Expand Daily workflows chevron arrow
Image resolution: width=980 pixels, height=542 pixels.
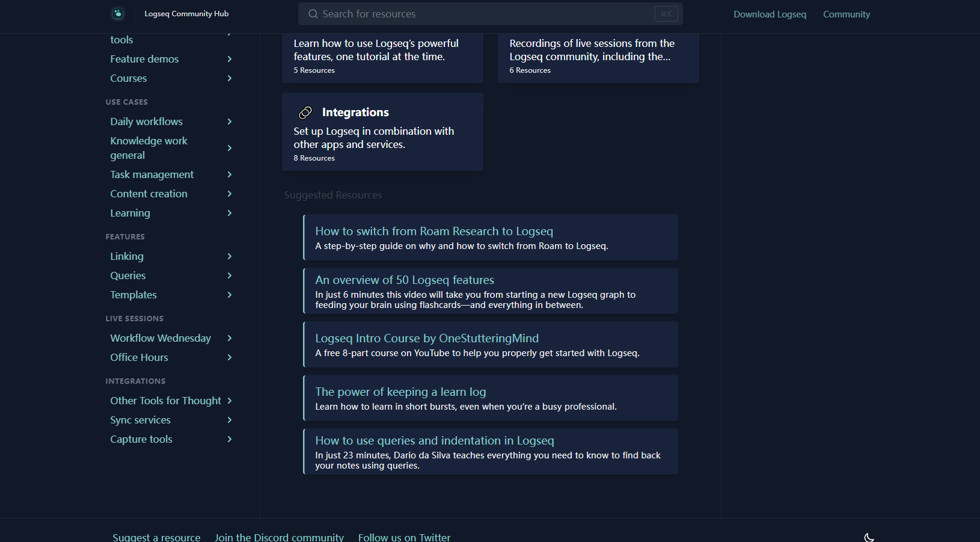click(230, 122)
